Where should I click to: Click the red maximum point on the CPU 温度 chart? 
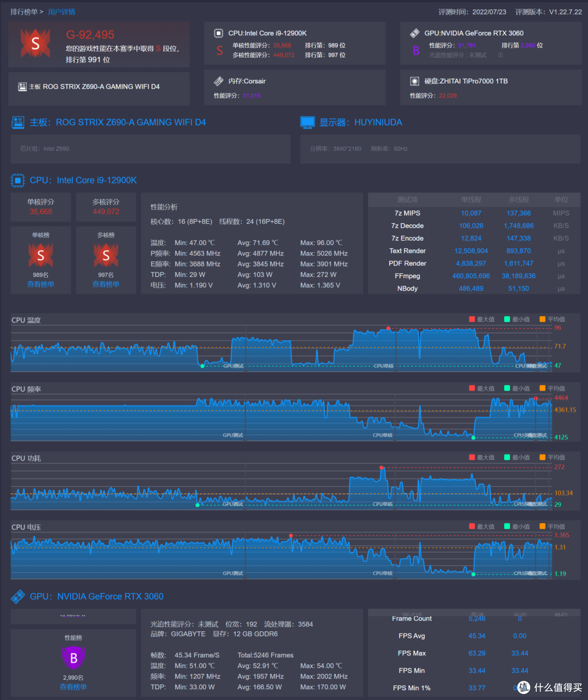tap(388, 328)
